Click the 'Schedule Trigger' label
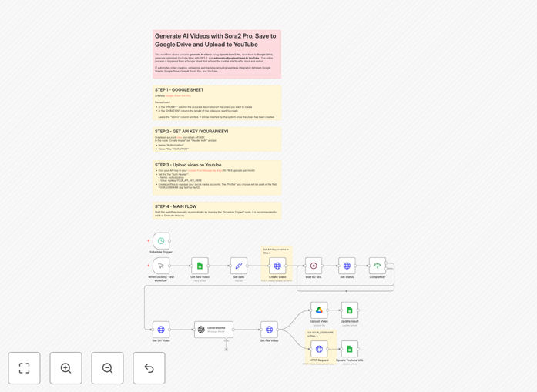Viewport: 537px width, 392px height. point(161,252)
